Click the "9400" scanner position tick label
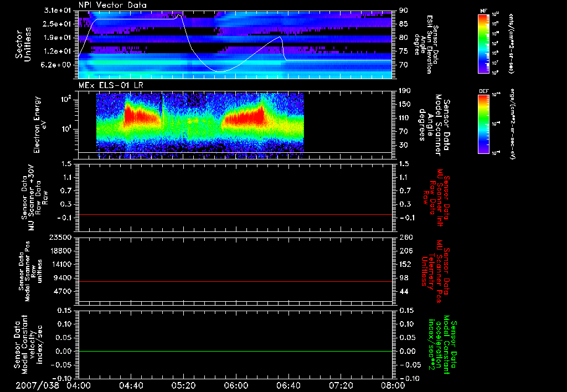567x392 pixels. tap(62, 278)
